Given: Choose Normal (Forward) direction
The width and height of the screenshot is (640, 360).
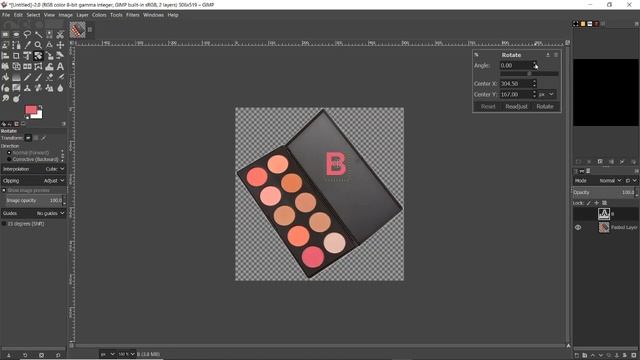Looking at the screenshot, I should [x=9, y=153].
